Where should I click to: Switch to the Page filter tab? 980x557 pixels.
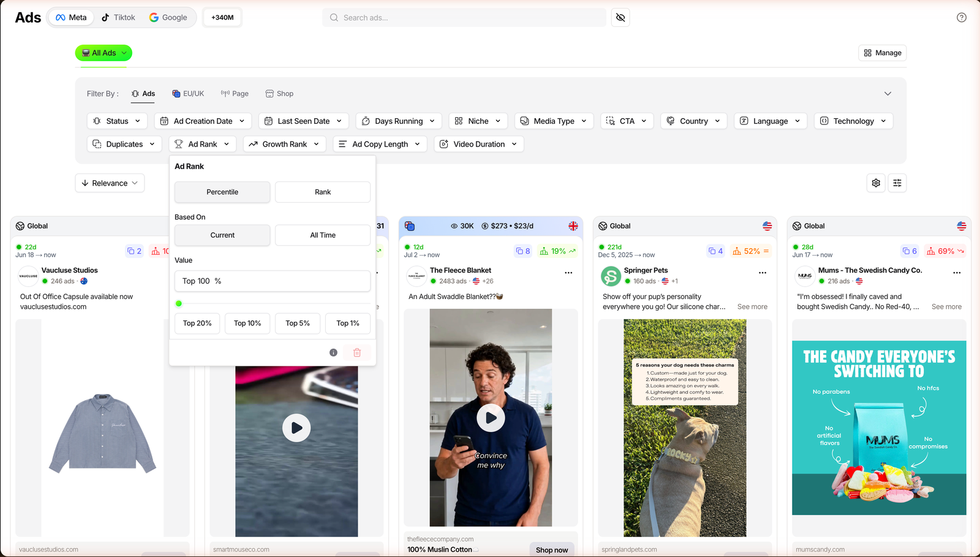click(x=235, y=94)
